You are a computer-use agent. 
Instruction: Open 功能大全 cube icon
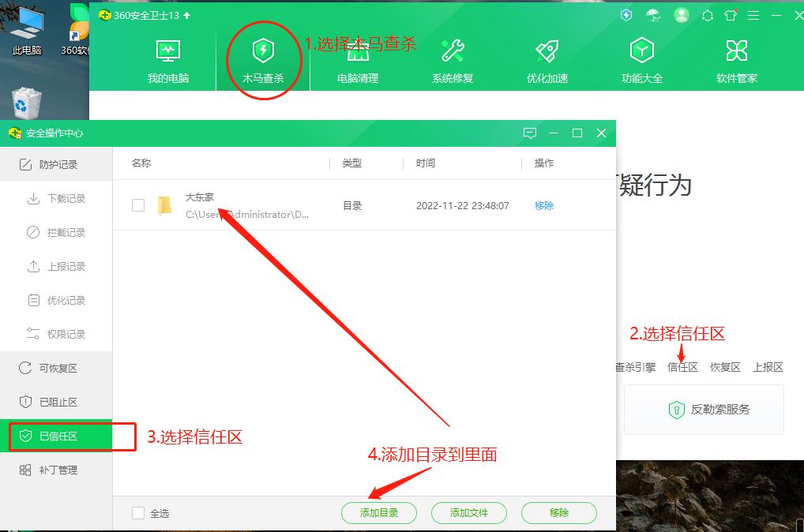point(641,52)
